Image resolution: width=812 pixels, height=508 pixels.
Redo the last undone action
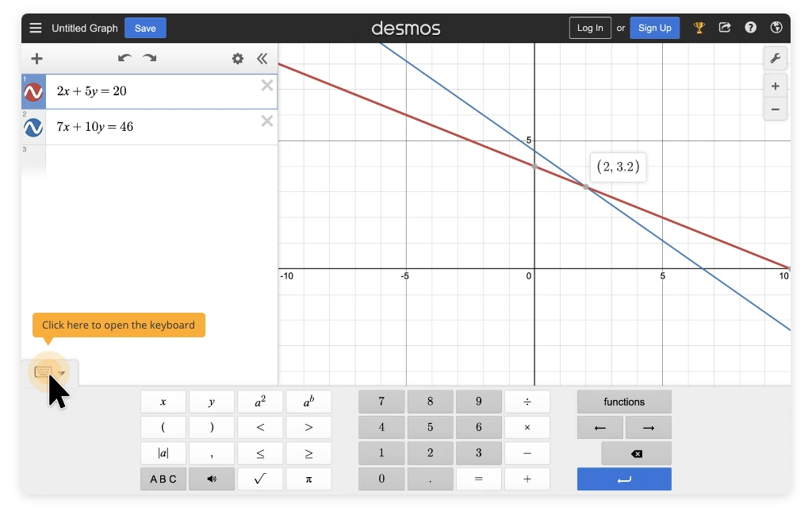[149, 58]
